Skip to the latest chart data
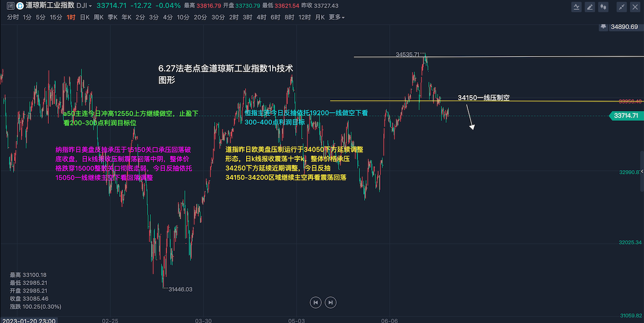The image size is (644, 323). [330, 302]
